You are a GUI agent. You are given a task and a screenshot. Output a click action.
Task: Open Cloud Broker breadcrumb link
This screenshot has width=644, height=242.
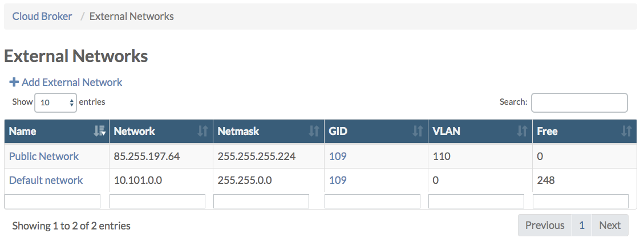coord(42,16)
